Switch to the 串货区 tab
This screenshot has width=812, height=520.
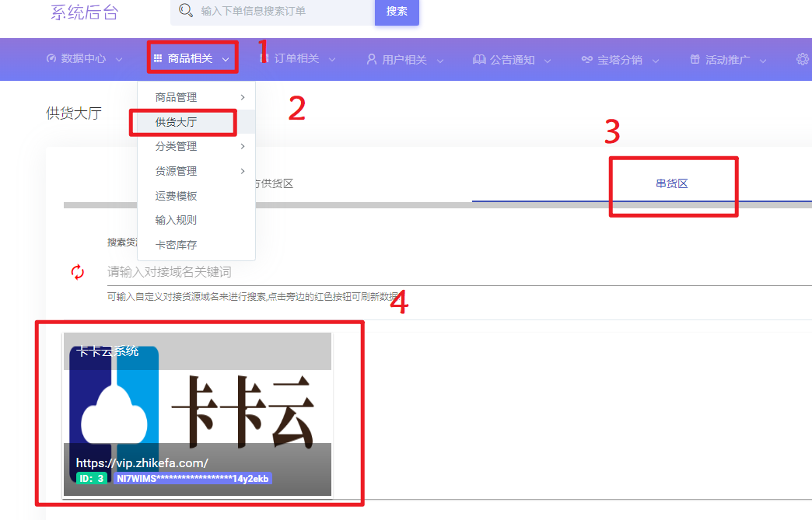(672, 184)
